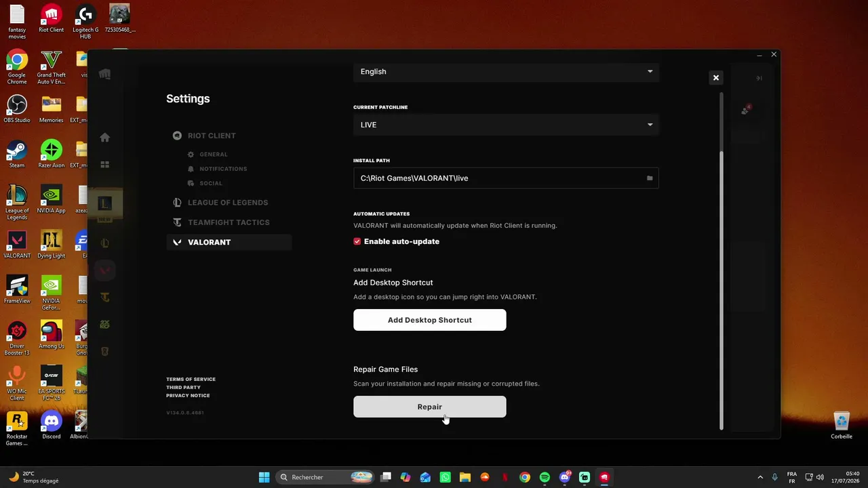
Task: Expand the Current Patchline LIVE dropdown
Action: coord(506,125)
